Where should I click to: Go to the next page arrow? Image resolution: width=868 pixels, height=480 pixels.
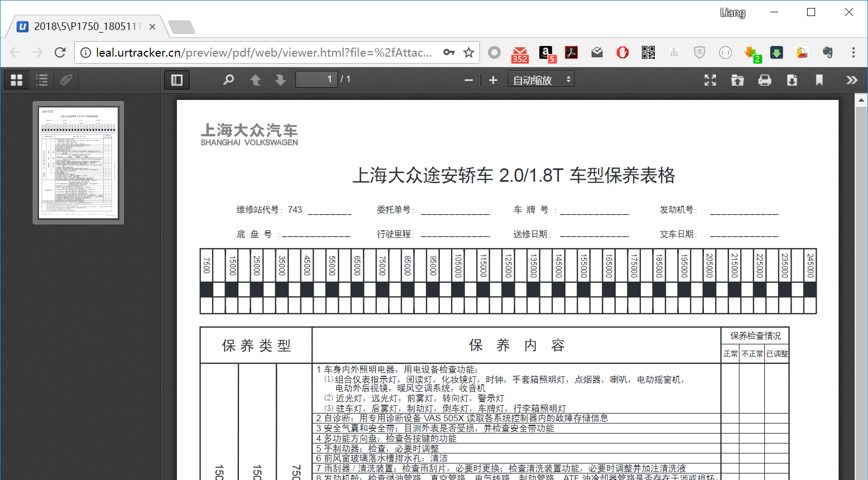coord(280,80)
